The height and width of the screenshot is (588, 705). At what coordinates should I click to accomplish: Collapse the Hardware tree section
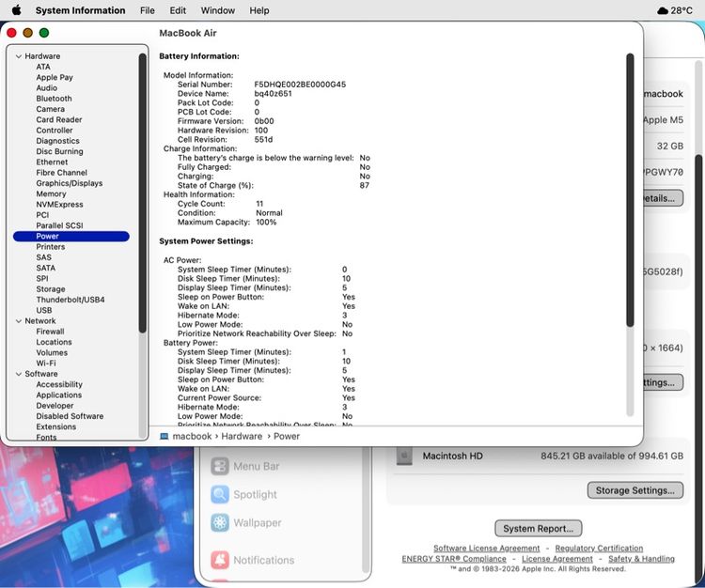tap(19, 56)
